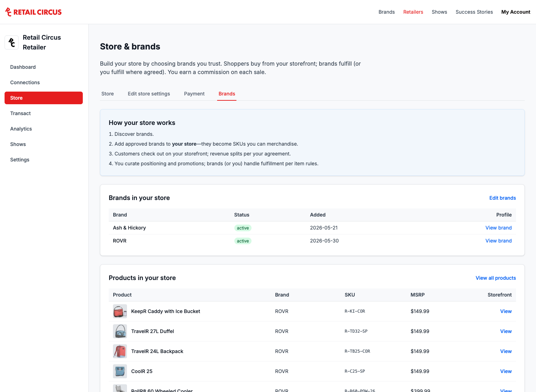The width and height of the screenshot is (536, 392).
Task: View KeepR Caddy storefront page
Action: pos(506,311)
